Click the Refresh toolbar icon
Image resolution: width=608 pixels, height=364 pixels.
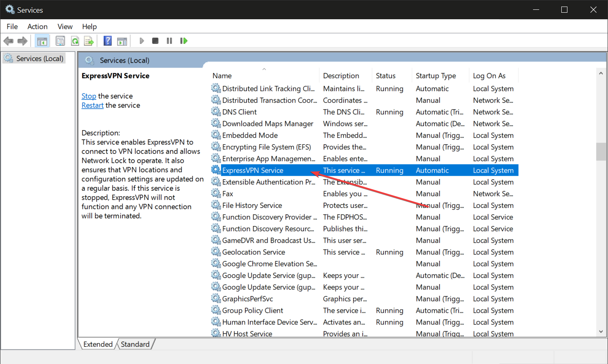75,41
